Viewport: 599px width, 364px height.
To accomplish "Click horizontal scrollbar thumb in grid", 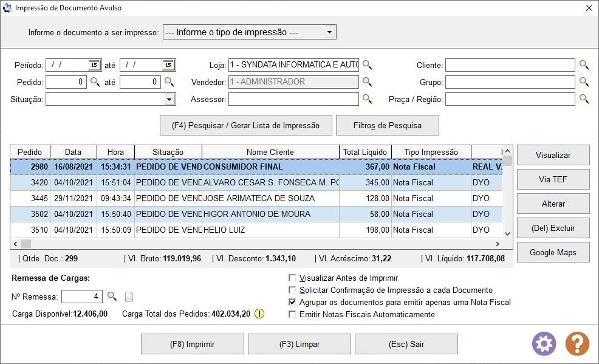I will [x=26, y=244].
